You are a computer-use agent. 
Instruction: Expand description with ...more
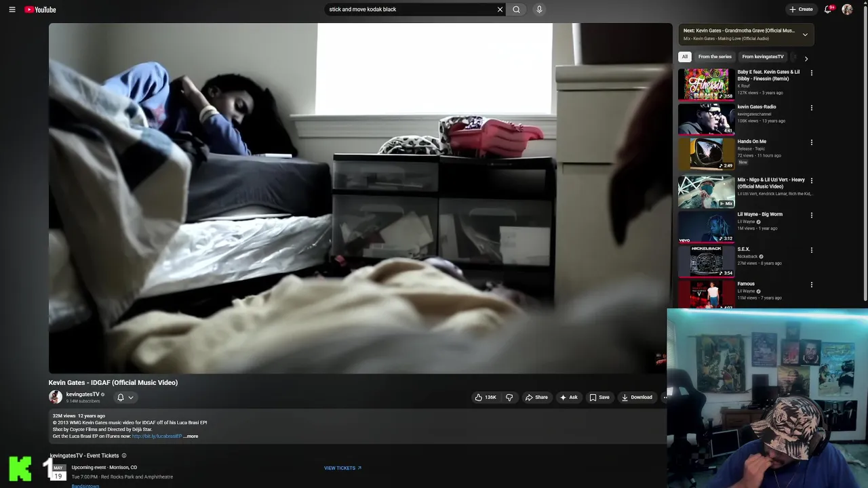[x=191, y=436]
